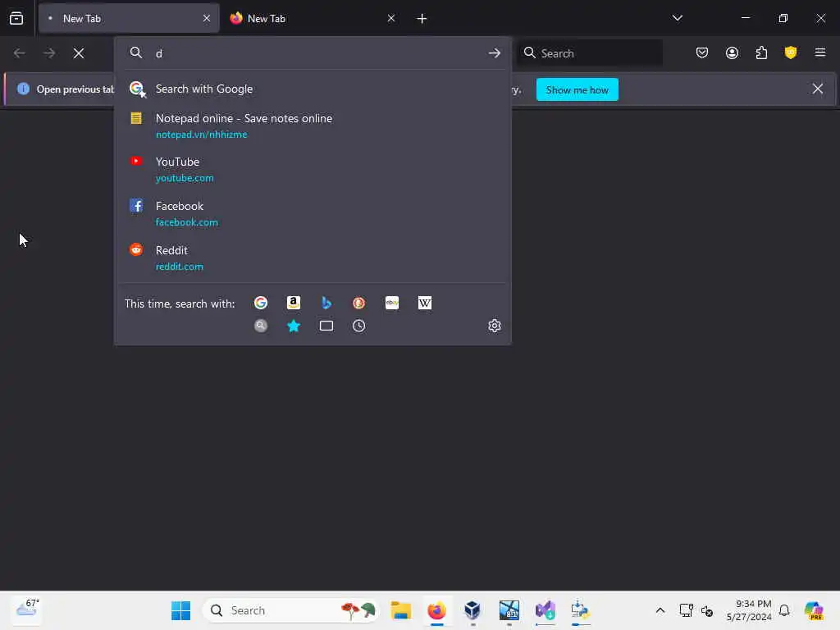The image size is (840, 630).
Task: Select the YouTube suggestion
Action: coord(313,169)
